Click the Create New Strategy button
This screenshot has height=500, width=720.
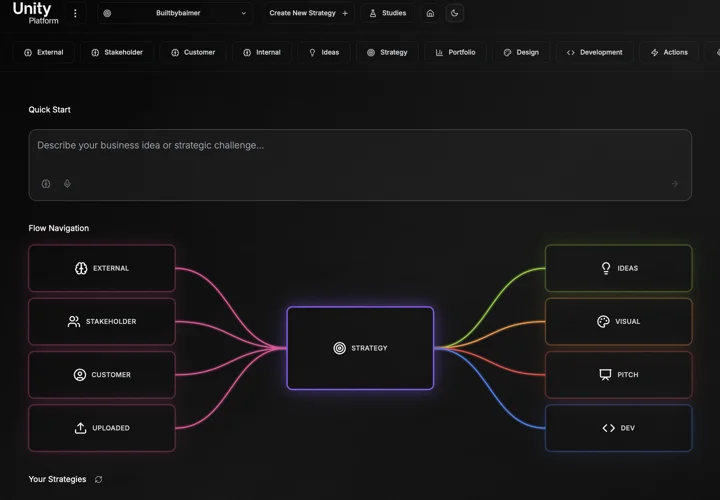tap(309, 13)
